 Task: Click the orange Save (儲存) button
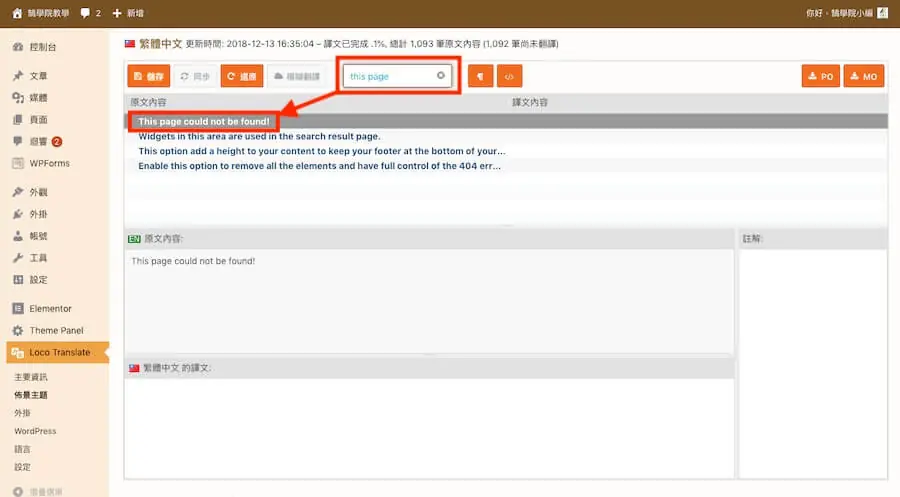click(x=149, y=76)
